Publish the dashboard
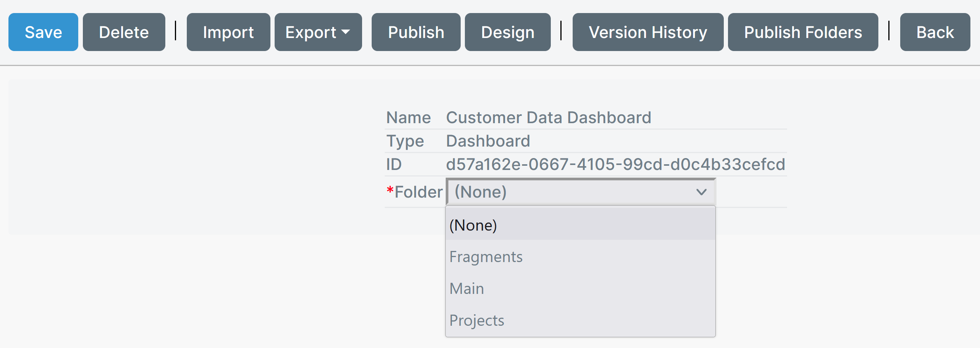 [x=416, y=32]
